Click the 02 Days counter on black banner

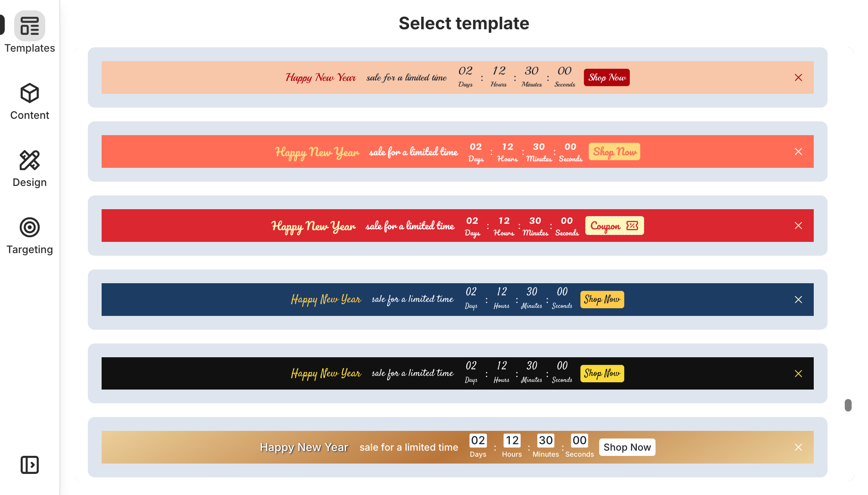[x=471, y=372]
